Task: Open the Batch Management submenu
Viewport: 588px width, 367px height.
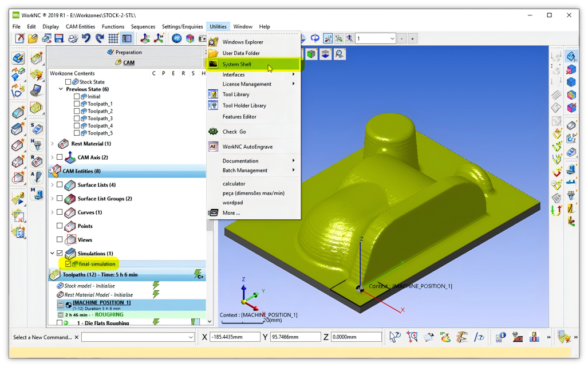Action: point(254,170)
